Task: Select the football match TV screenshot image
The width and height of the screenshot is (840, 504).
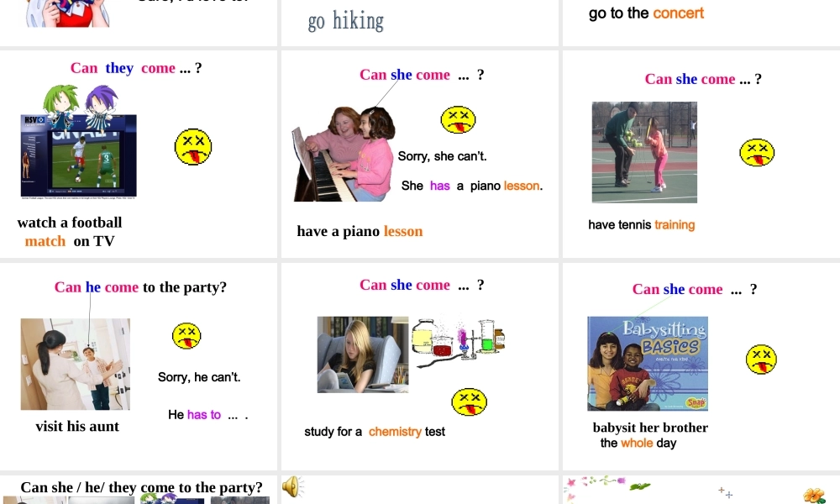Action: point(79,156)
